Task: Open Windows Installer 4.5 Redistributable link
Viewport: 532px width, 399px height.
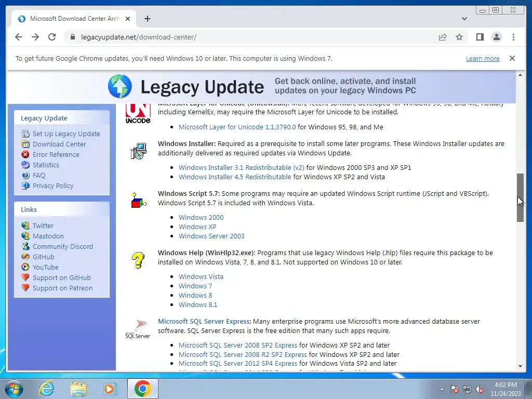Action: coord(235,177)
